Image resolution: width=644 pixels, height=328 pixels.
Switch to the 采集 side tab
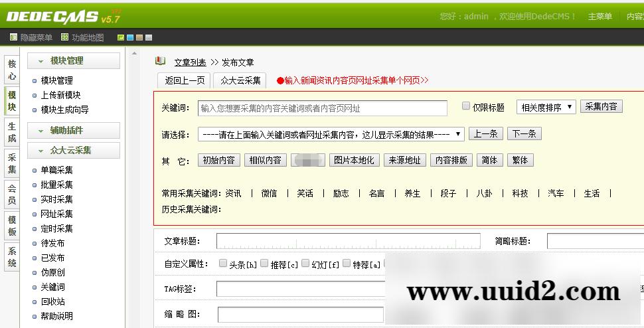(x=12, y=163)
